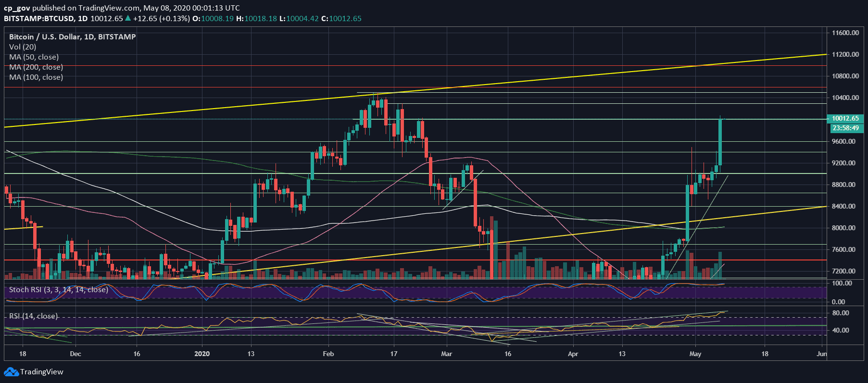Select the MA (50, close) indicator legend
Viewport: 868px width, 383px height.
[34, 57]
